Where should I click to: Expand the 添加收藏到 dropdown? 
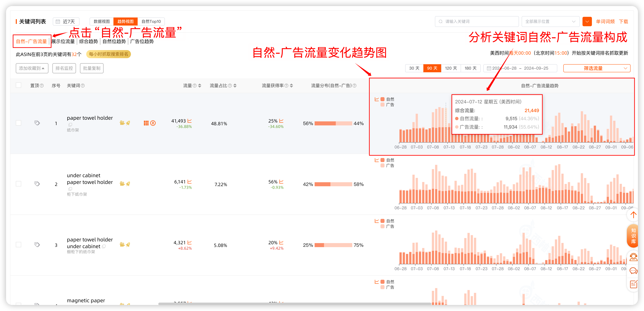(x=32, y=68)
